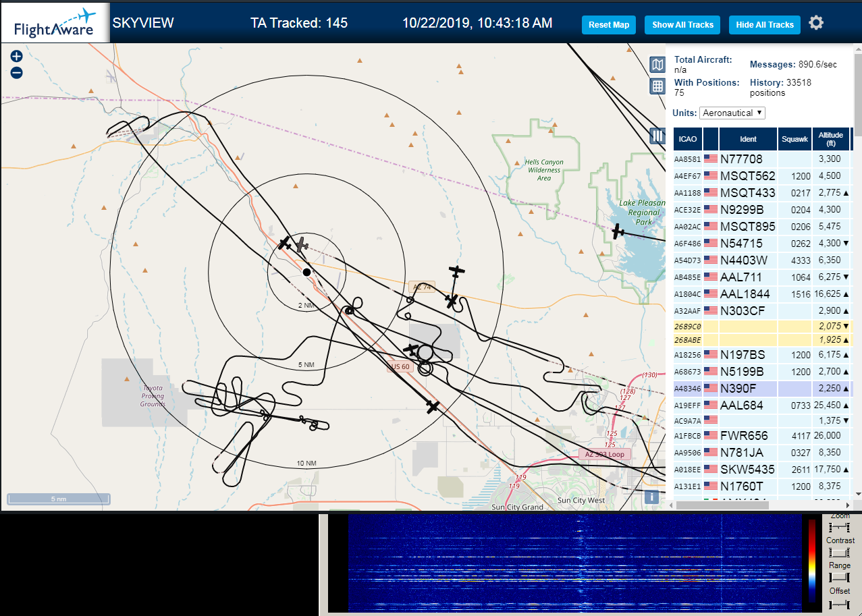Select the N303CF ident cell
This screenshot has height=616, width=862.
coord(748,311)
